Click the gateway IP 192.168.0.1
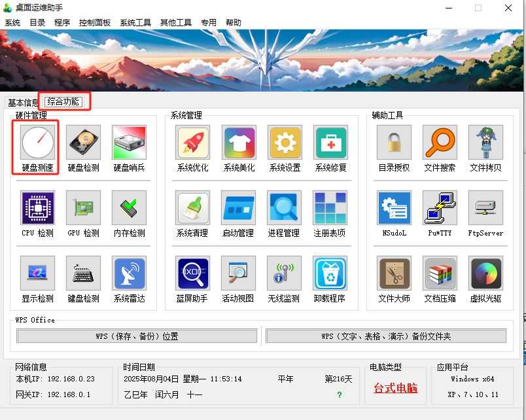 [69, 394]
